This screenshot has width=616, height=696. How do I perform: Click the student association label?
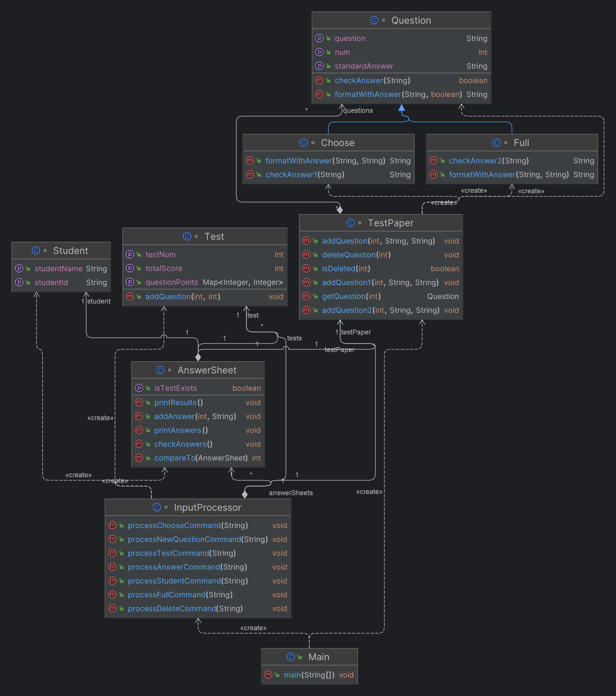pos(99,301)
